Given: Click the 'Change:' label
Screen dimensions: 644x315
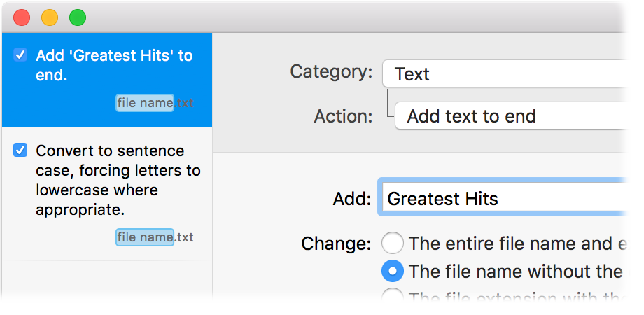Looking at the screenshot, I should click(336, 244).
